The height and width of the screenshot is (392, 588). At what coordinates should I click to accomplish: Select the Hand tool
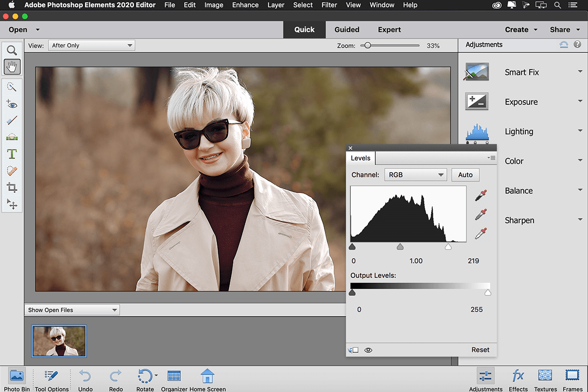[x=12, y=67]
